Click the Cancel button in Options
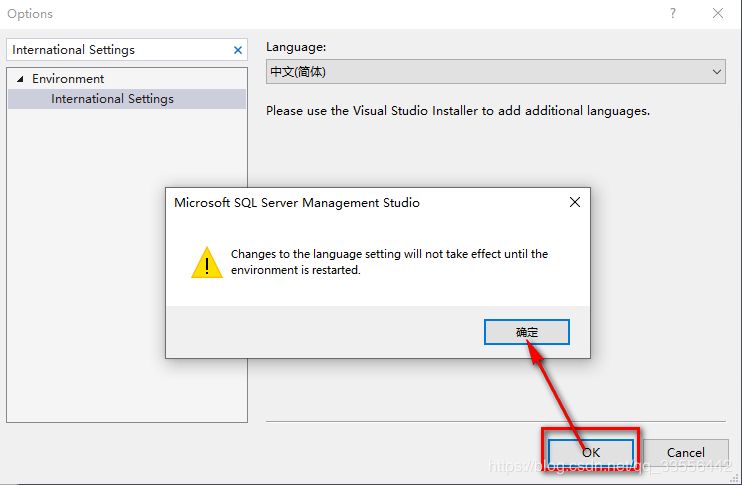The width and height of the screenshot is (742, 485). tap(686, 453)
